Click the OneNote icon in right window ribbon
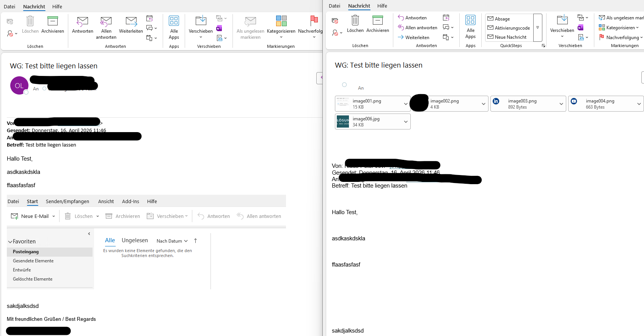The height and width of the screenshot is (336, 644). [580, 28]
